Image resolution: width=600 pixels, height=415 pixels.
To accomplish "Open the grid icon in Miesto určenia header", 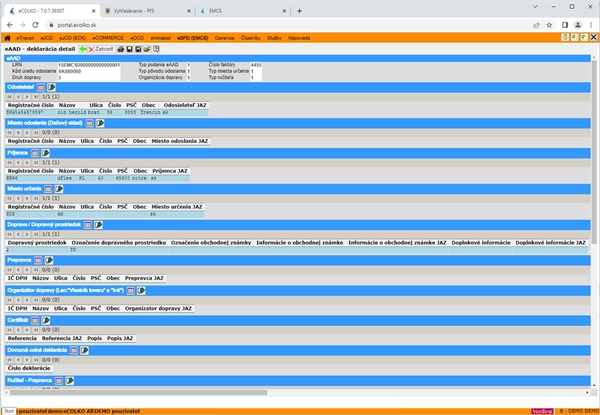I will [48, 189].
